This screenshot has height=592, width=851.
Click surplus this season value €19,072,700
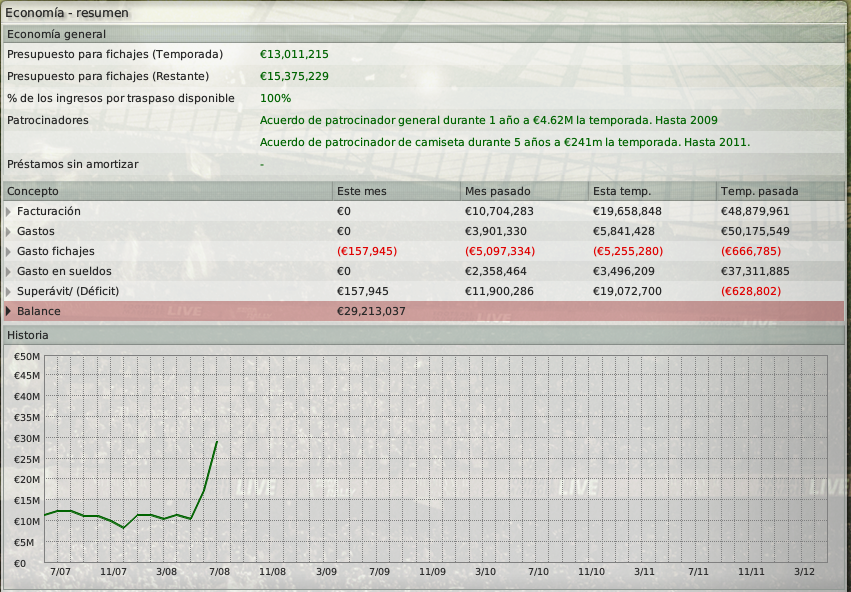pos(627,292)
